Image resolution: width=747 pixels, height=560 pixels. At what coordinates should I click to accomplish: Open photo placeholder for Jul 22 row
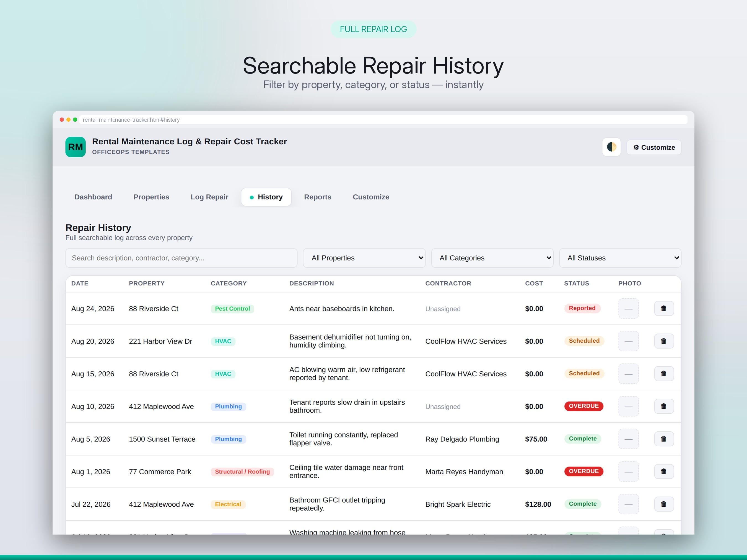pos(629,504)
